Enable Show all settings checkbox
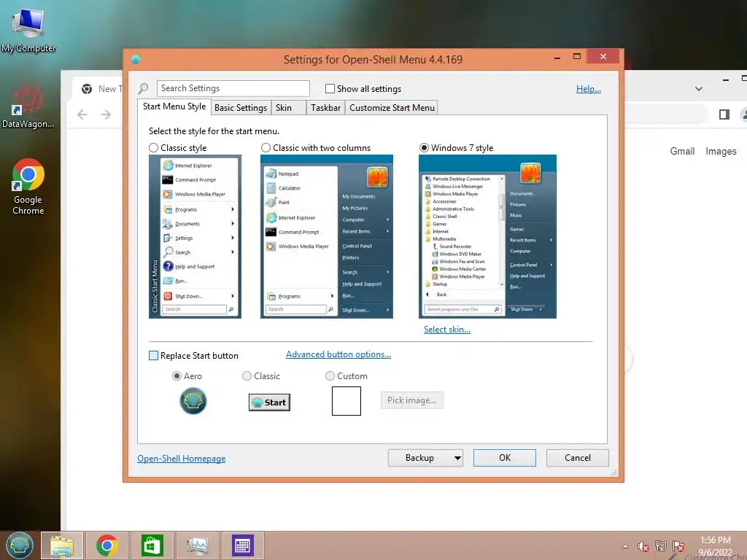Viewport: 747px width, 560px height. 330,88
